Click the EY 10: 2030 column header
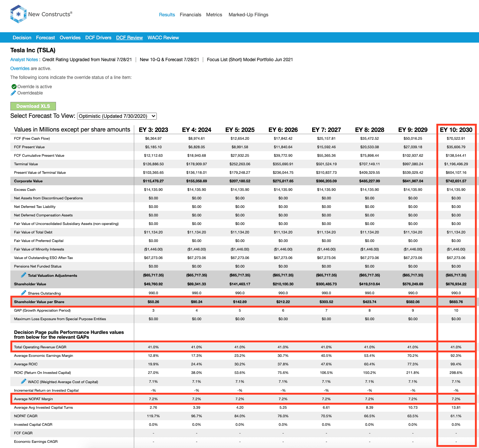The width and height of the screenshot is (479, 448). pos(456,130)
